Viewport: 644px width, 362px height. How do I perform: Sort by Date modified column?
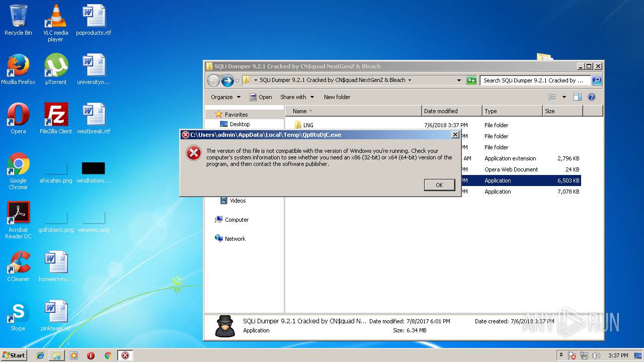pyautogui.click(x=452, y=111)
